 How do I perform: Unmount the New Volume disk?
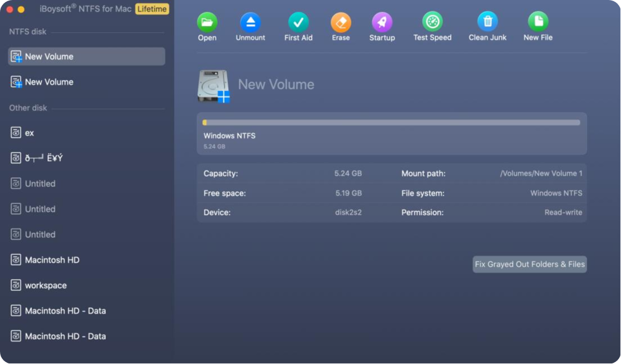pyautogui.click(x=251, y=27)
